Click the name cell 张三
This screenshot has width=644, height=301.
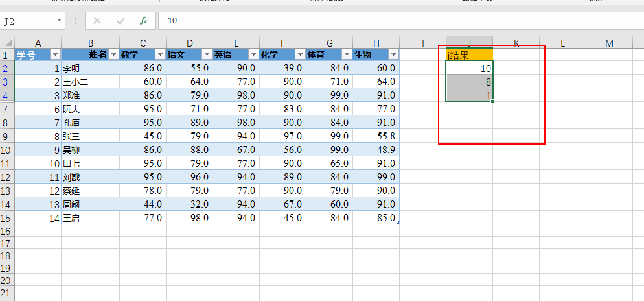90,136
